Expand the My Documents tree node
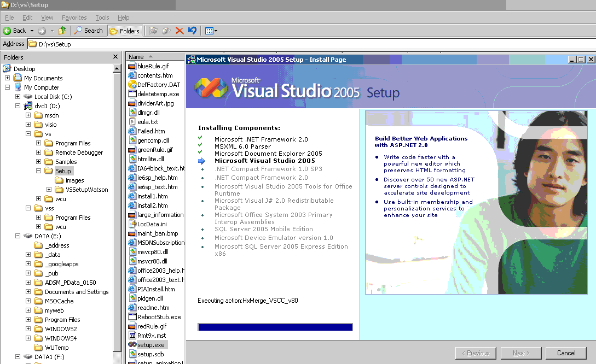This screenshot has width=596, height=364. [x=7, y=78]
